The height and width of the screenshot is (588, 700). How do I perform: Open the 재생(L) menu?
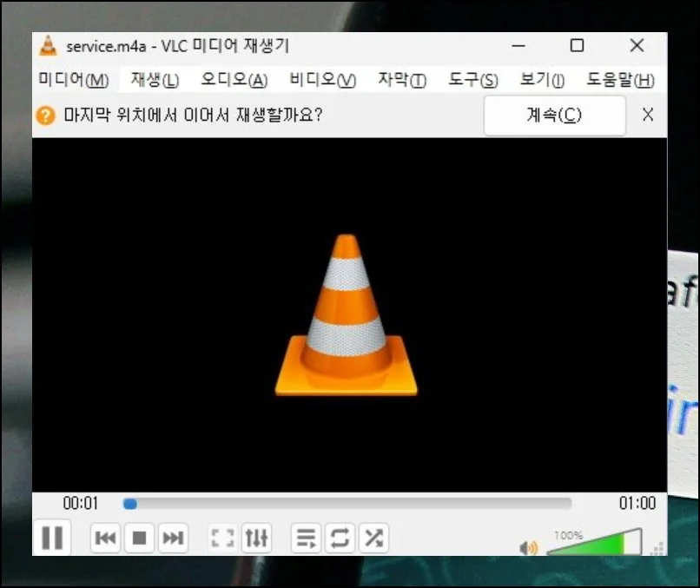coord(155,80)
